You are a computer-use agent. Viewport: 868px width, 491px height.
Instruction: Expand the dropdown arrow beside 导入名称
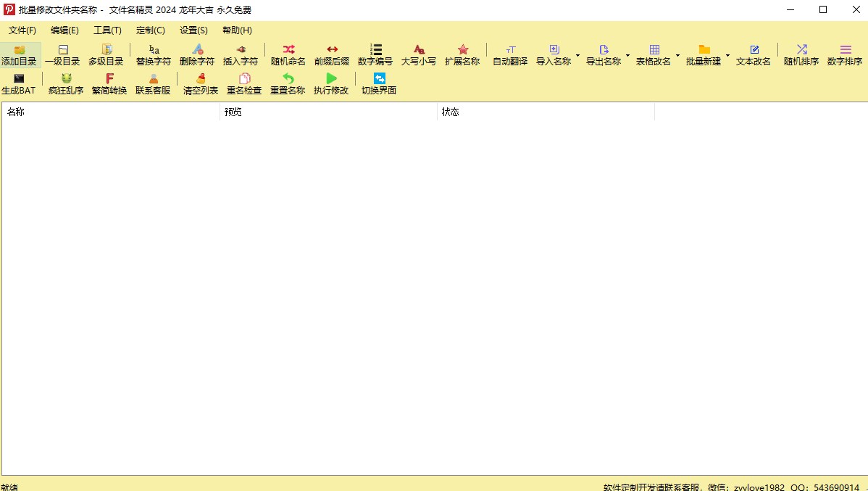(x=577, y=56)
